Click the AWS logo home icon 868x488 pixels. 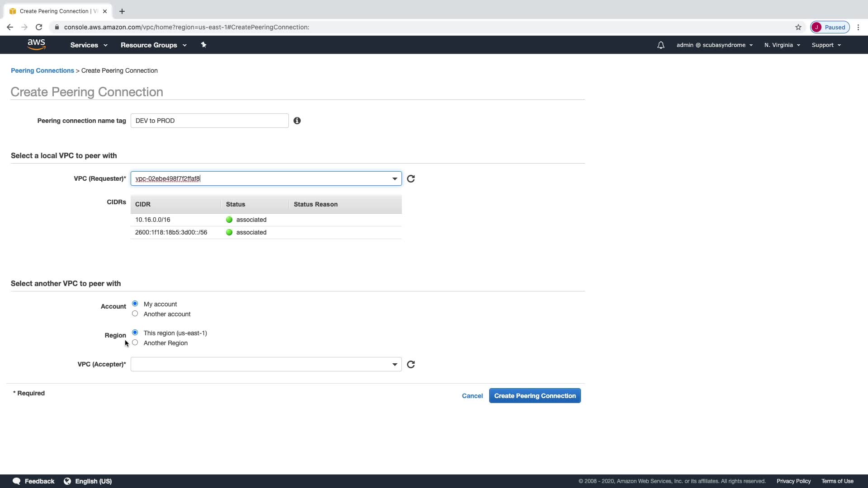tap(36, 44)
